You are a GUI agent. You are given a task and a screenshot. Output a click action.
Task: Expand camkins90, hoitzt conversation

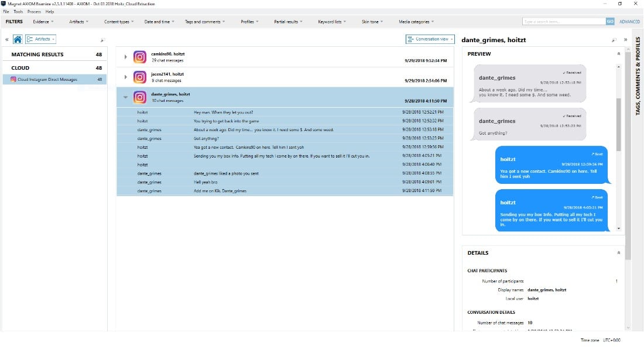pos(126,57)
